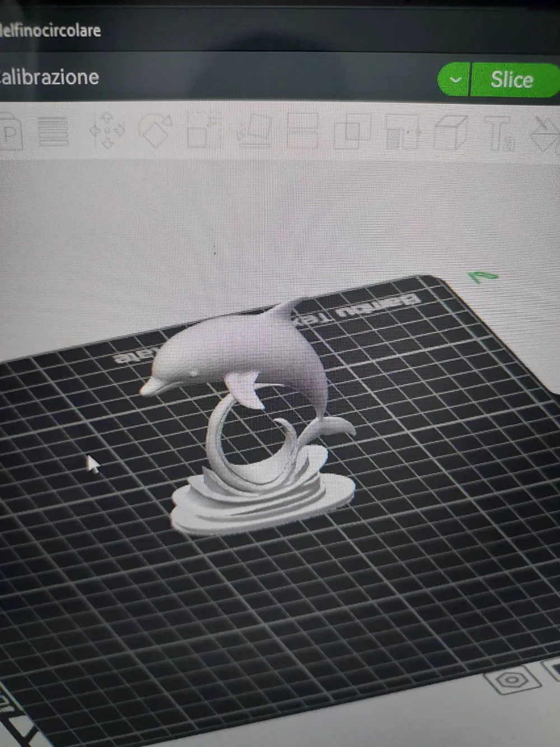This screenshot has width=560, height=747.
Task: Open the dropdown arrow beside Slice
Action: tap(454, 80)
